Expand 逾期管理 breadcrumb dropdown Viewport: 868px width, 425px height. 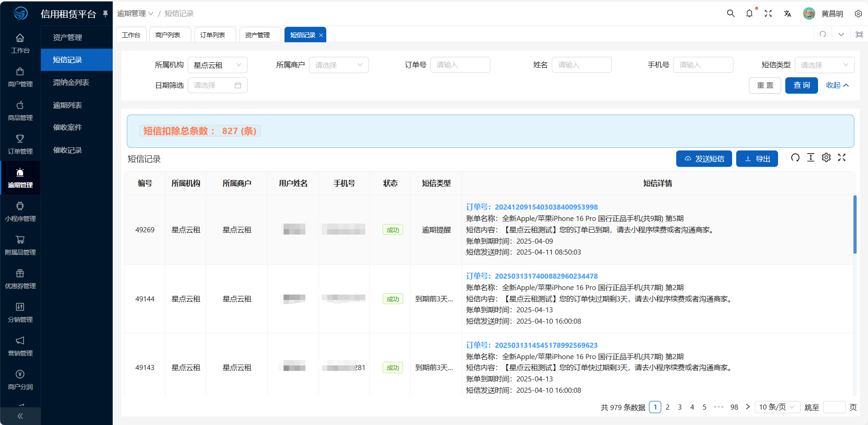pos(135,14)
